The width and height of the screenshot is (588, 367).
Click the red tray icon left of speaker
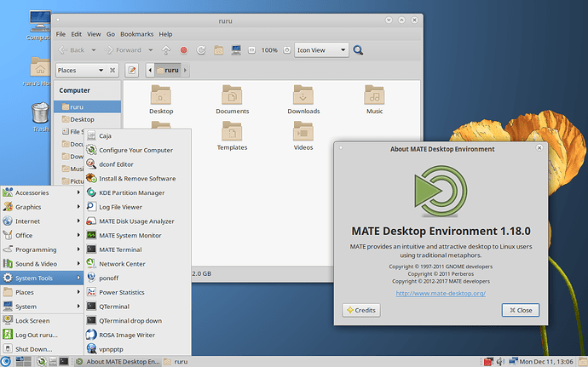(x=488, y=361)
